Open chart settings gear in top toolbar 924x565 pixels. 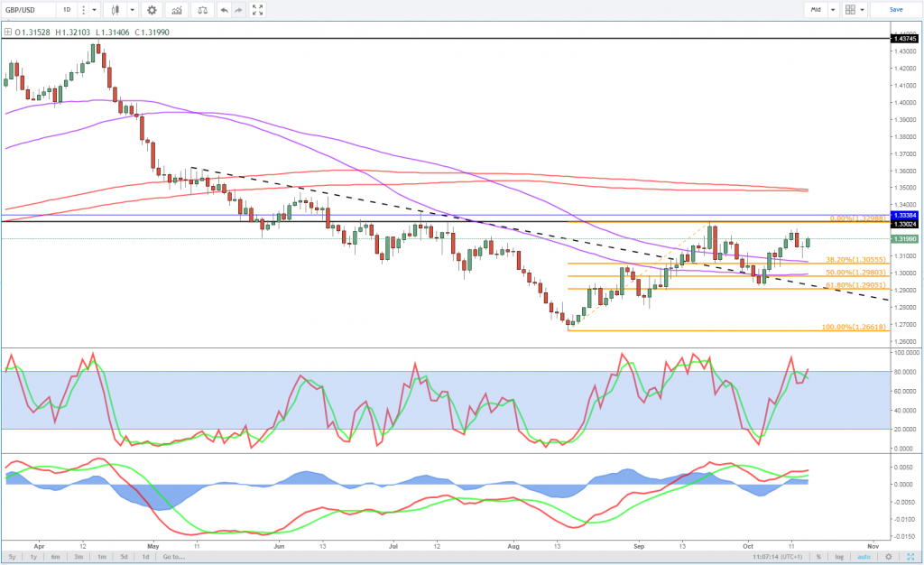[x=152, y=10]
